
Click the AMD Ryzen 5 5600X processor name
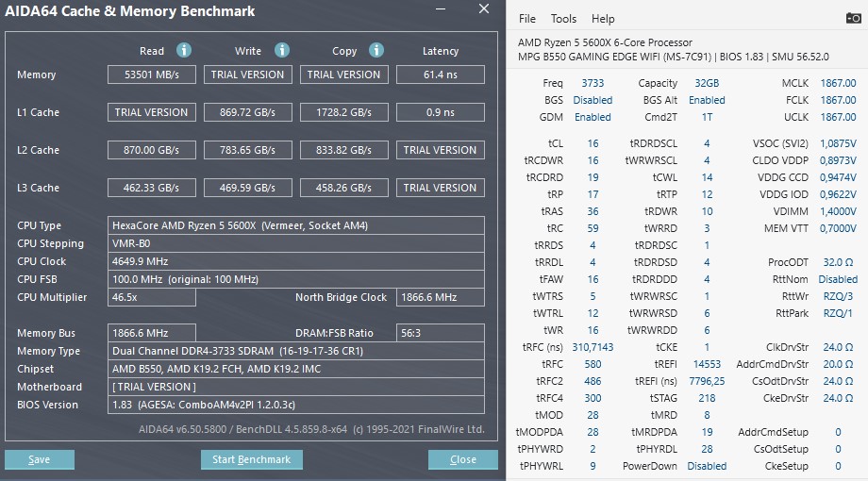pyautogui.click(x=605, y=42)
